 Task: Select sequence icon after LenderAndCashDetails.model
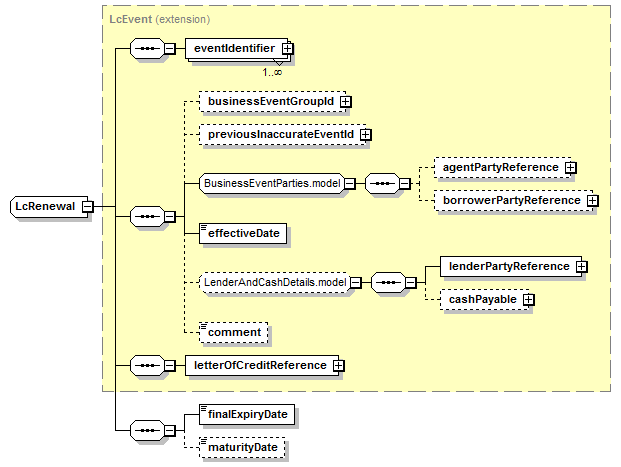389,282
